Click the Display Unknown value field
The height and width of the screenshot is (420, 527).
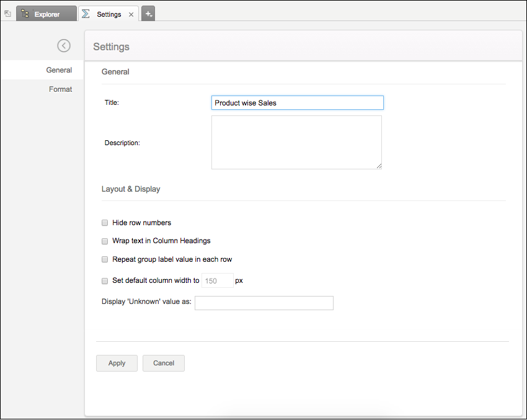pyautogui.click(x=264, y=303)
